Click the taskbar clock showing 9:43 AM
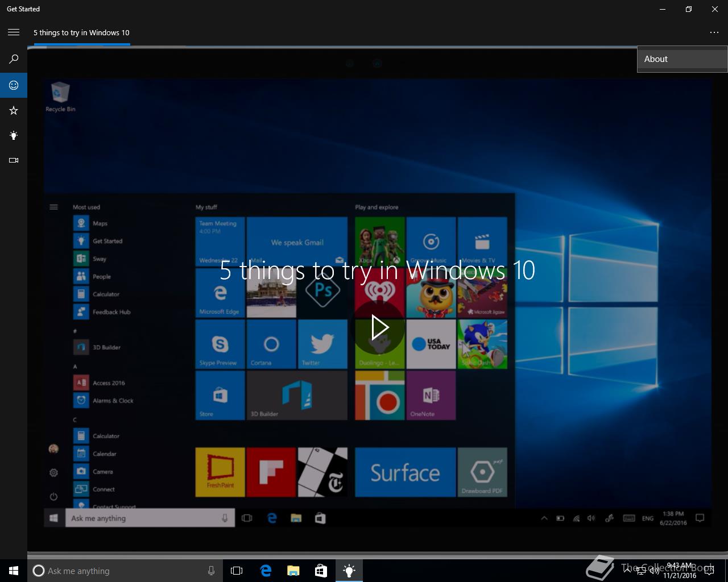The width and height of the screenshot is (728, 582). click(x=679, y=571)
